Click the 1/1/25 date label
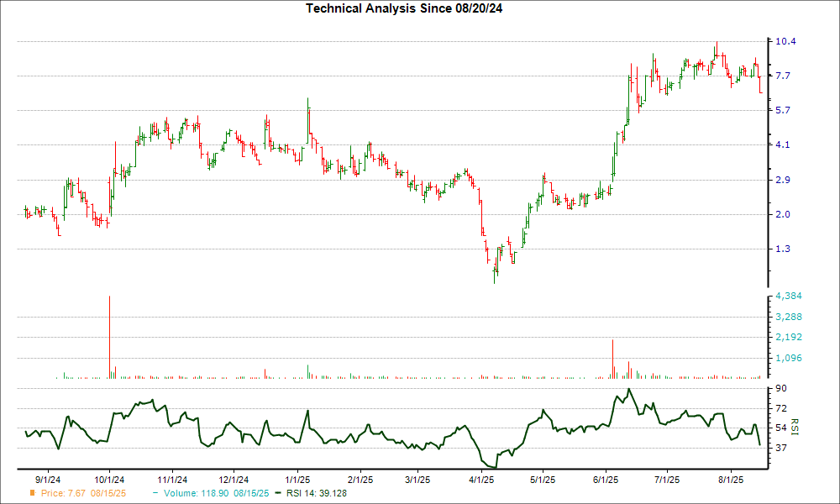840x504 pixels. (x=298, y=480)
